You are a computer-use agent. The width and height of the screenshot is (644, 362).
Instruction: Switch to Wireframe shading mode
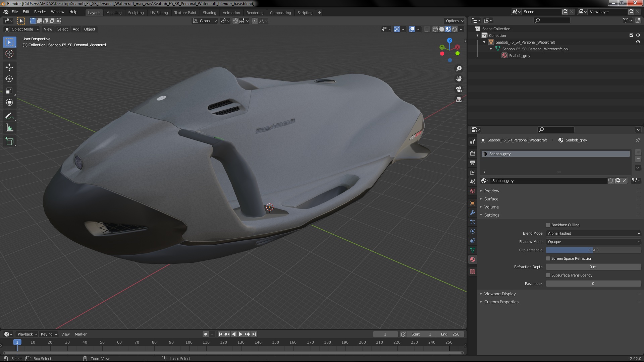435,29
